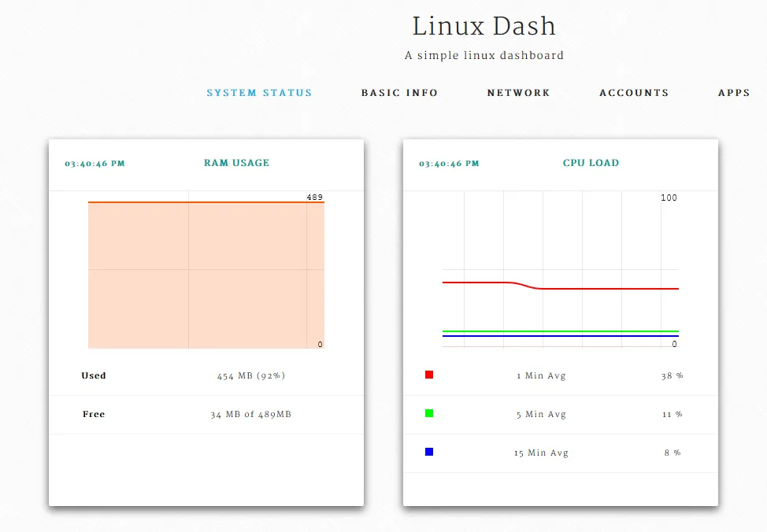Click the RAM Usage widget heading
767x532 pixels.
tap(236, 163)
